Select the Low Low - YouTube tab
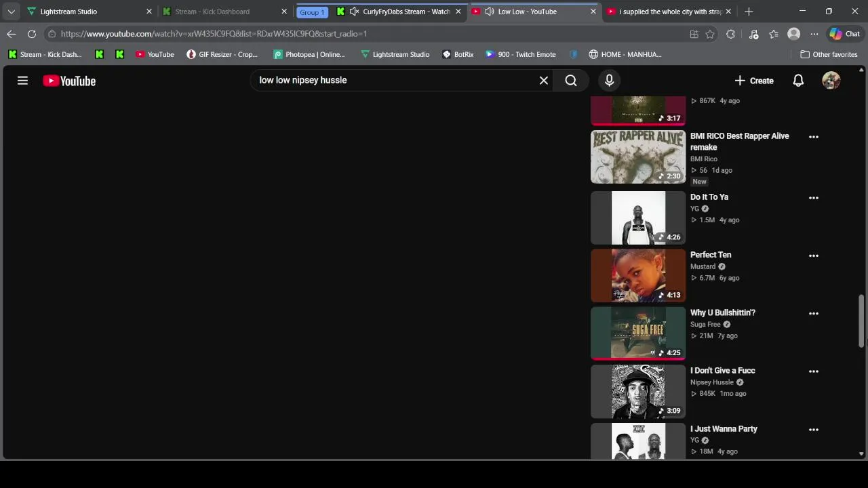Viewport: 868px width, 488px height. click(x=534, y=12)
